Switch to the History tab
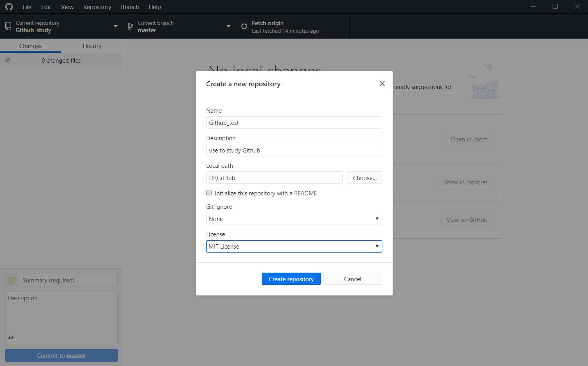Image resolution: width=588 pixels, height=366 pixels. [91, 46]
